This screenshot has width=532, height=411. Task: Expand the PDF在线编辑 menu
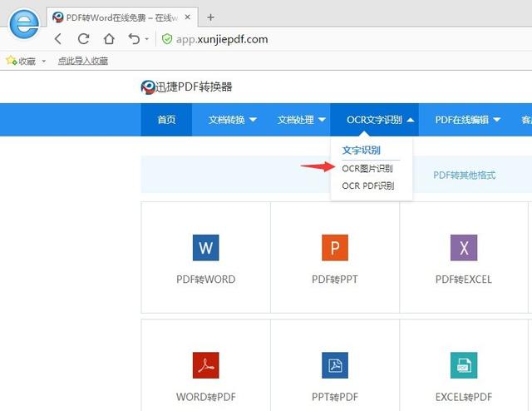coord(467,120)
